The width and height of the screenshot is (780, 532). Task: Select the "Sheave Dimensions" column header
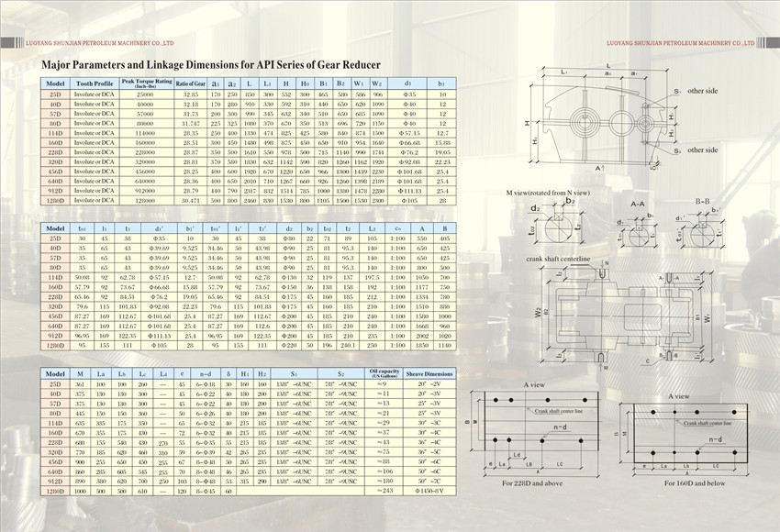coord(429,373)
